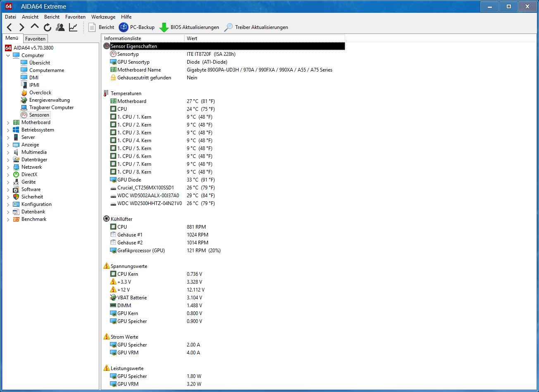Screen dimensions: 539x392
Task: Click the Sensoren gauge icon
Action: 24,115
